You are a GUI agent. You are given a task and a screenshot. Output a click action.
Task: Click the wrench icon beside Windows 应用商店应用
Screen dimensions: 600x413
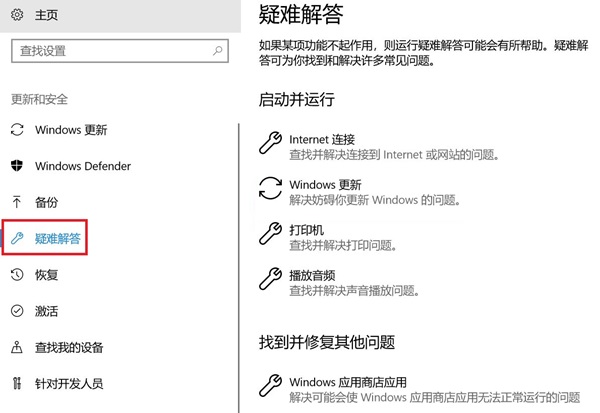pyautogui.click(x=271, y=385)
